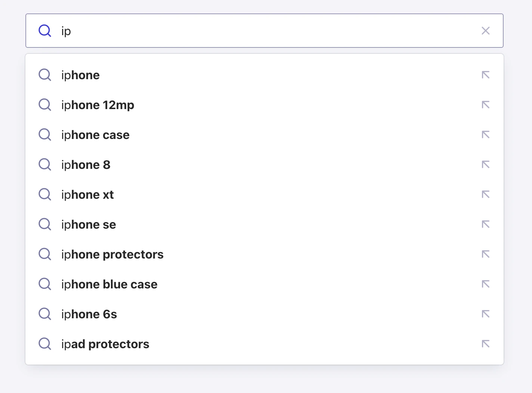Click the search magnifier icon in the input field
Screen dimensions: 532x393
(x=44, y=31)
